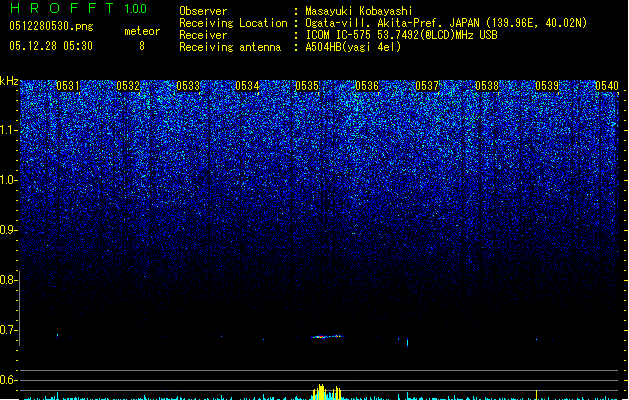Click the HROFFT 1.0.0 title text

click(x=78, y=8)
